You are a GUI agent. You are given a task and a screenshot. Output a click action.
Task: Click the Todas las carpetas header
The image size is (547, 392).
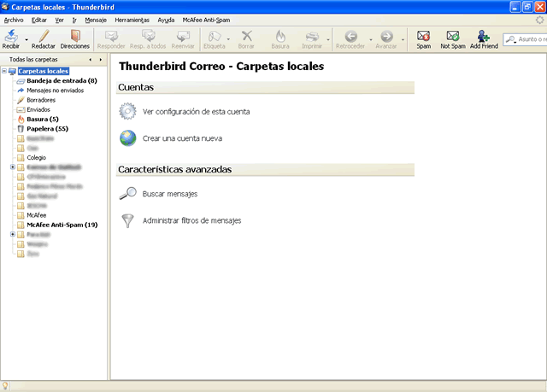(x=33, y=60)
